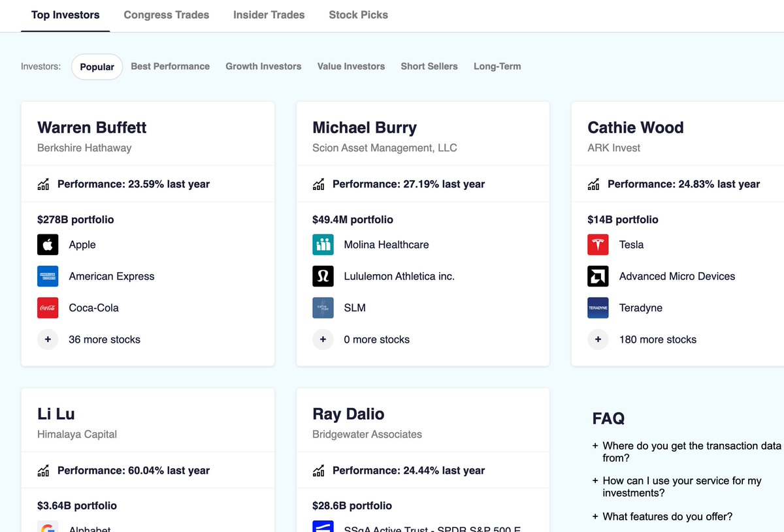Click the '$28.6B portfolio' value
This screenshot has height=532, width=784.
coord(352,506)
